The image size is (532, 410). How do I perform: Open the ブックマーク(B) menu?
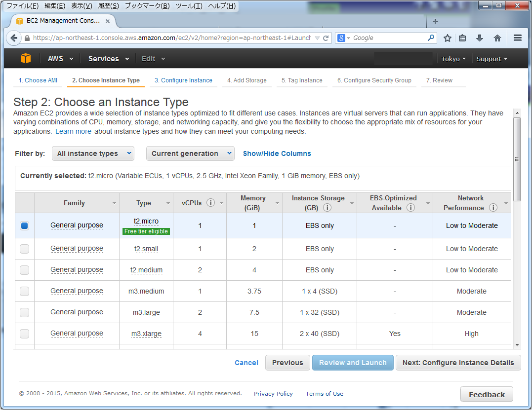(147, 6)
